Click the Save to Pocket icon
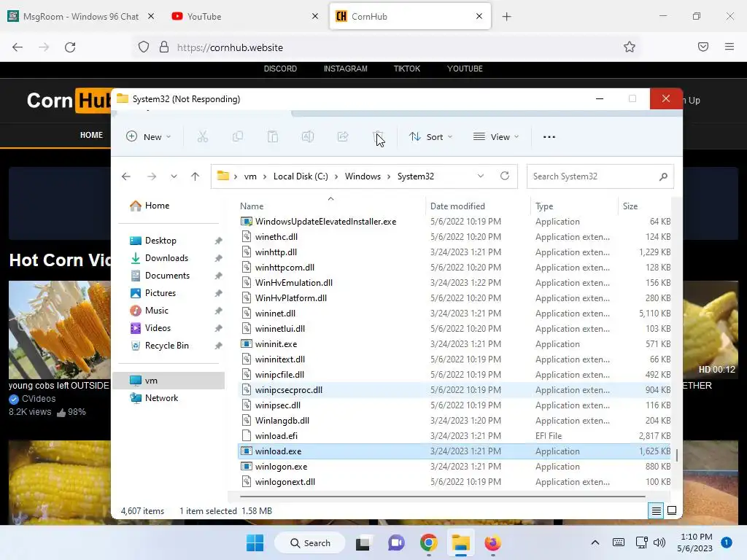Screen dimensions: 747x560 [703, 47]
